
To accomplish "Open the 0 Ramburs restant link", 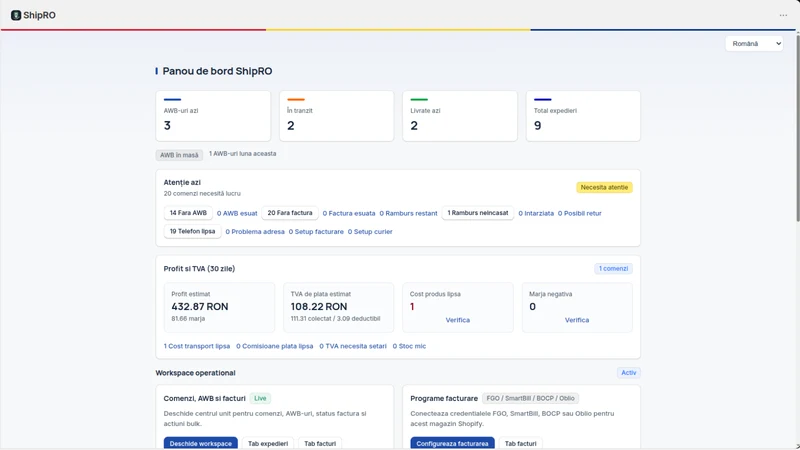I will click(x=408, y=213).
